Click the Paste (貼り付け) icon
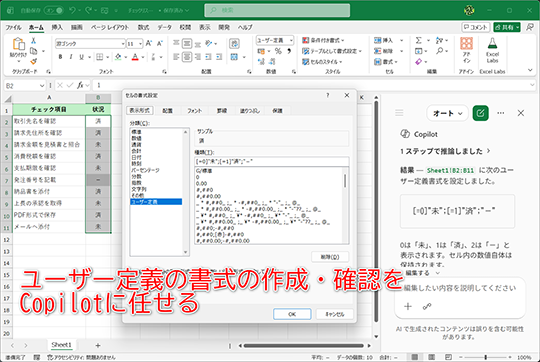 point(18,45)
